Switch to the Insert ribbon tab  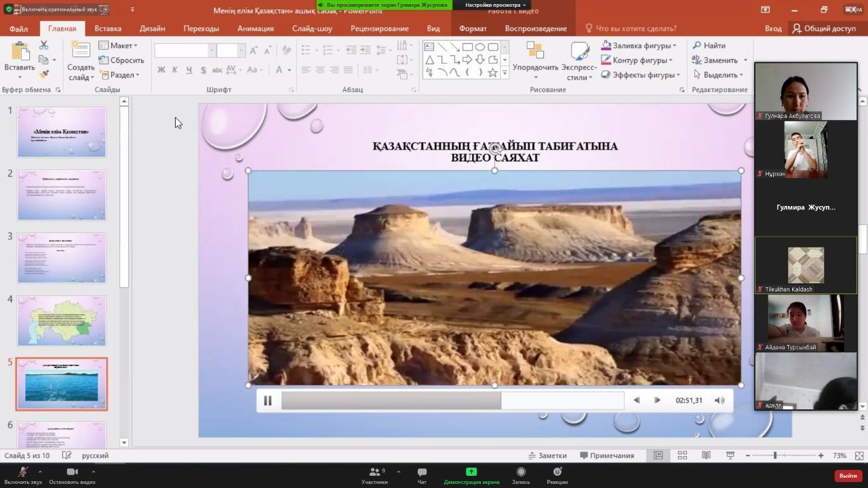coord(108,28)
